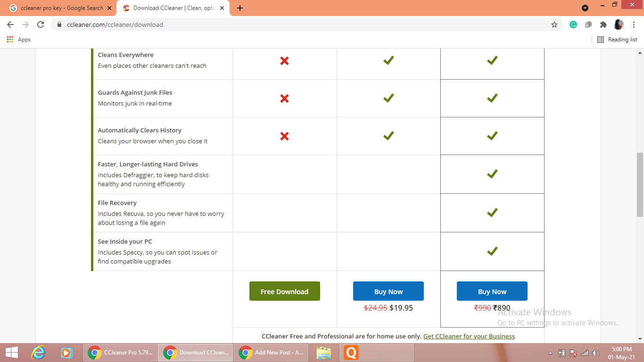The height and width of the screenshot is (362, 644).
Task: Close the ccleaner pro key Google Search tab
Action: 109,8
